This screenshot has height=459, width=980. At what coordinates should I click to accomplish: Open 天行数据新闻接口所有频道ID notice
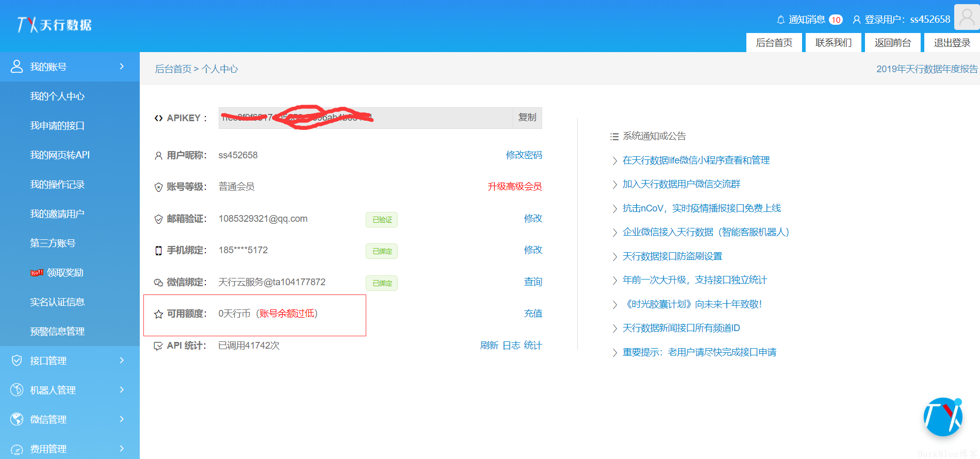tap(681, 328)
